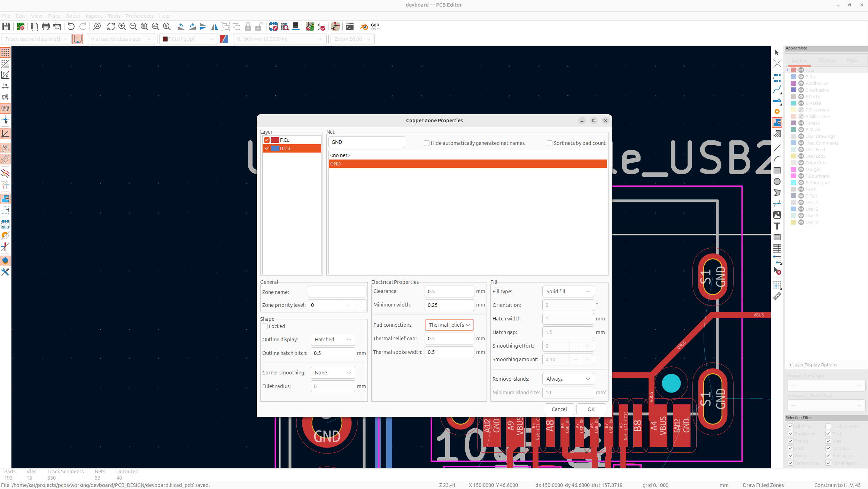
Task: Click the Save board icon
Action: [6, 26]
